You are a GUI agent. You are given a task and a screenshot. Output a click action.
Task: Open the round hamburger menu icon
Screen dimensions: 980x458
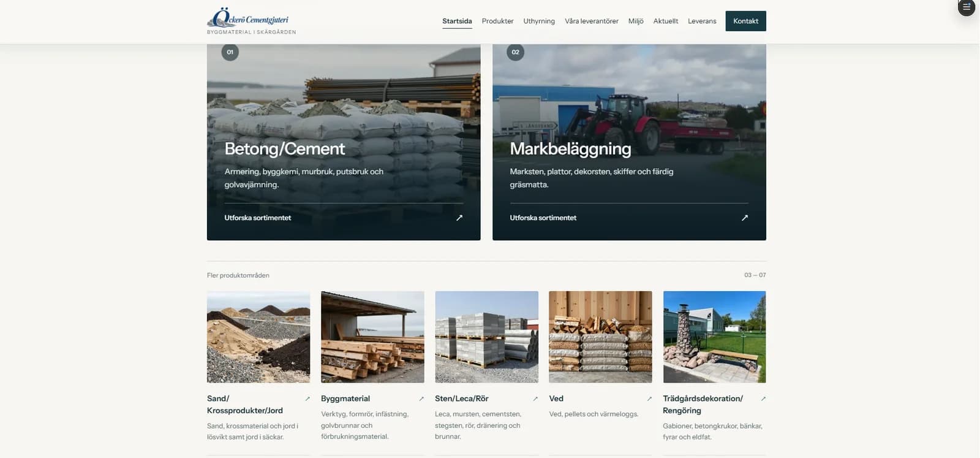(x=967, y=7)
